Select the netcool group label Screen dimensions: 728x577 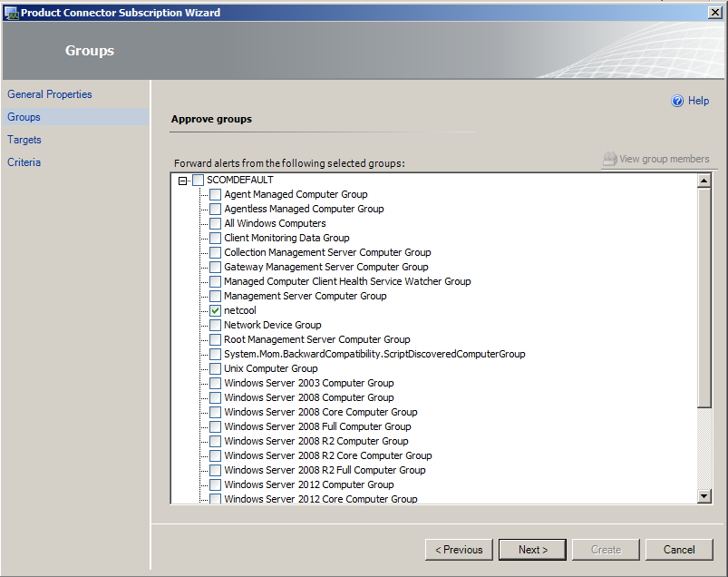tap(240, 310)
